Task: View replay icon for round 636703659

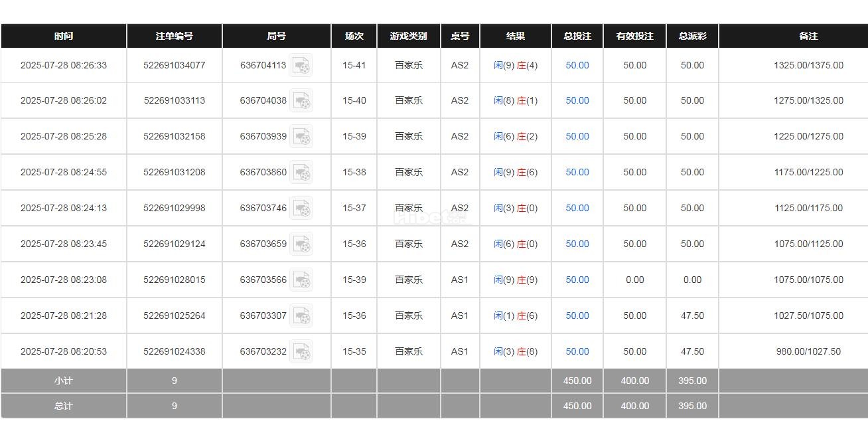Action: pyautogui.click(x=301, y=244)
